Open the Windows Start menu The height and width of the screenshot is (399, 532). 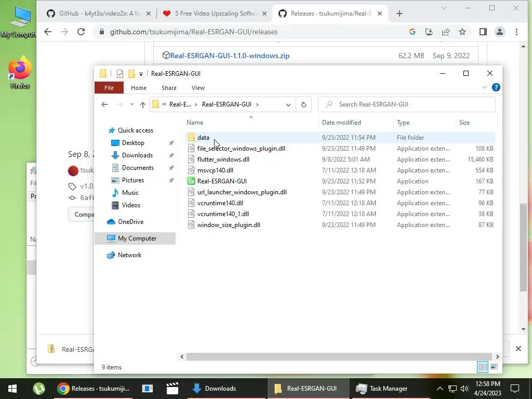point(12,389)
